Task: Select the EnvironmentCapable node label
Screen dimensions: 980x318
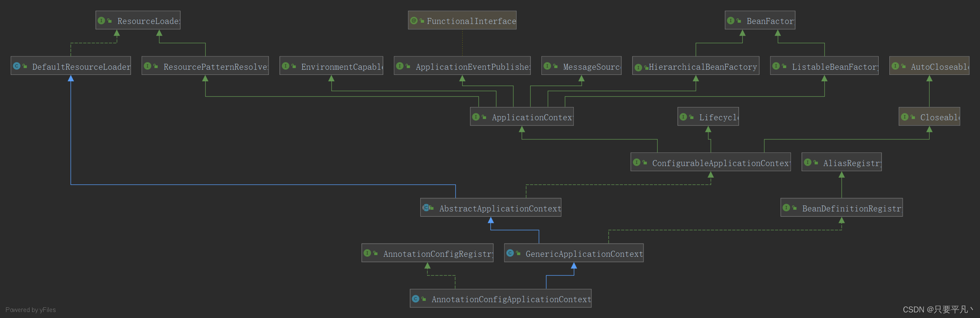Action: click(x=342, y=67)
